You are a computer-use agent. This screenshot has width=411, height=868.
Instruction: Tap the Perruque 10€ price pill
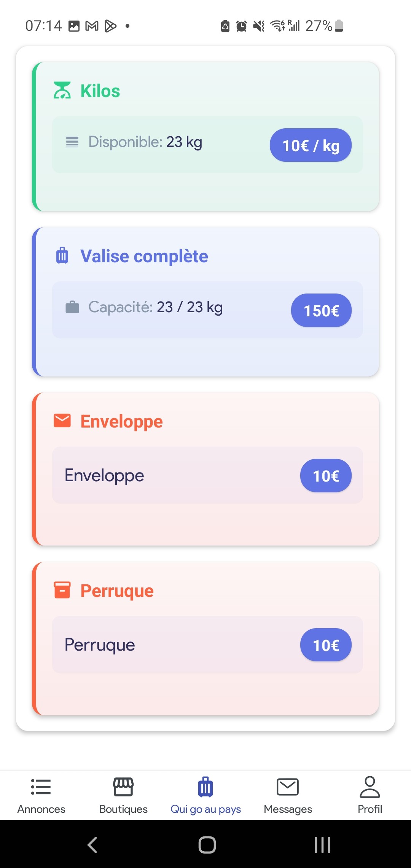tap(326, 645)
